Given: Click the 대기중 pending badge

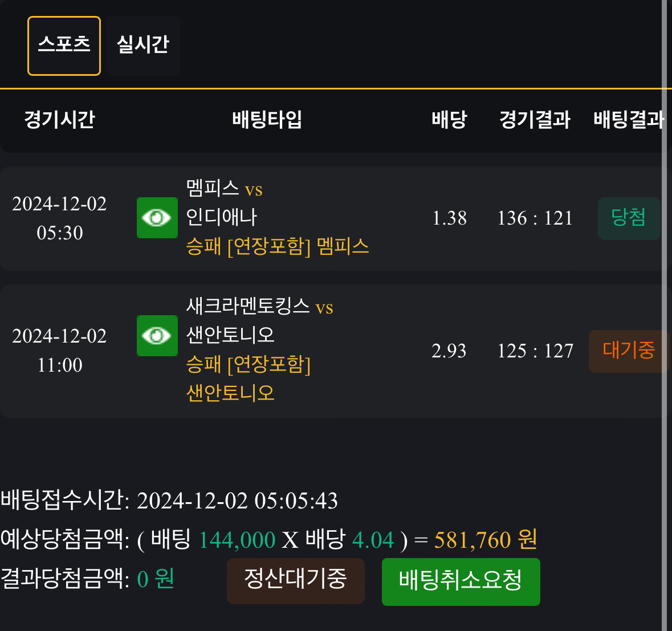Looking at the screenshot, I should (628, 351).
